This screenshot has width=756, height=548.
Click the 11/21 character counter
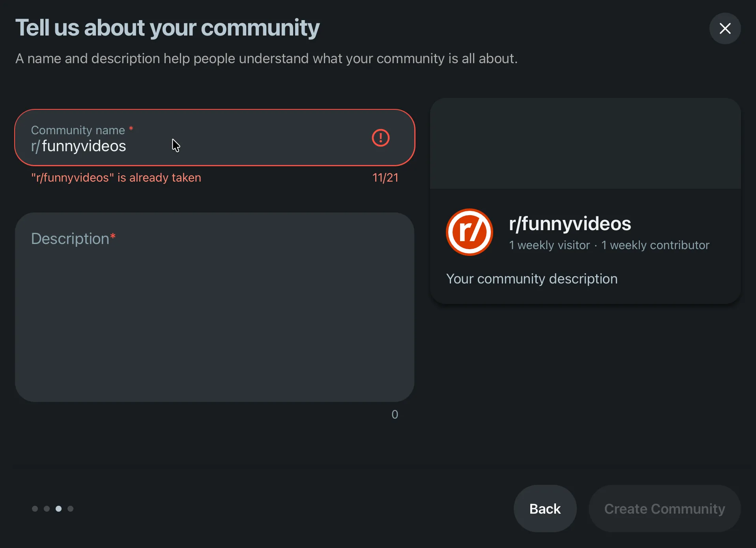click(385, 178)
